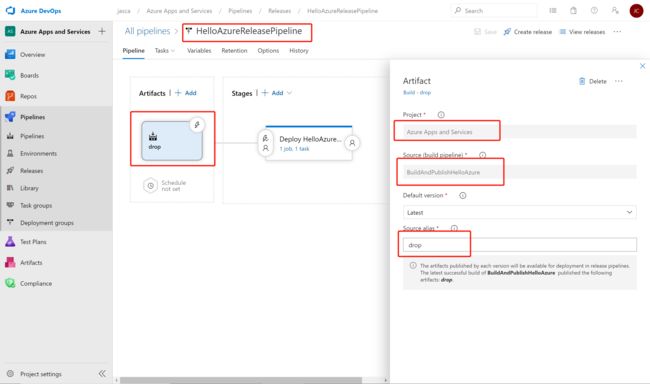The height and width of the screenshot is (384, 650).
Task: Open the work items list icon in header
Action: tap(553, 11)
